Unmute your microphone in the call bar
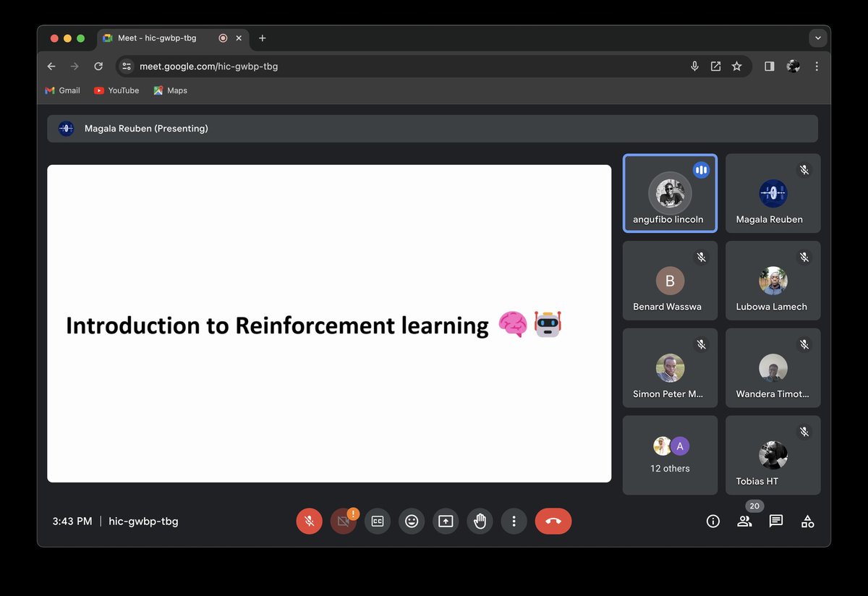Screen dimensions: 868x596 pos(309,521)
